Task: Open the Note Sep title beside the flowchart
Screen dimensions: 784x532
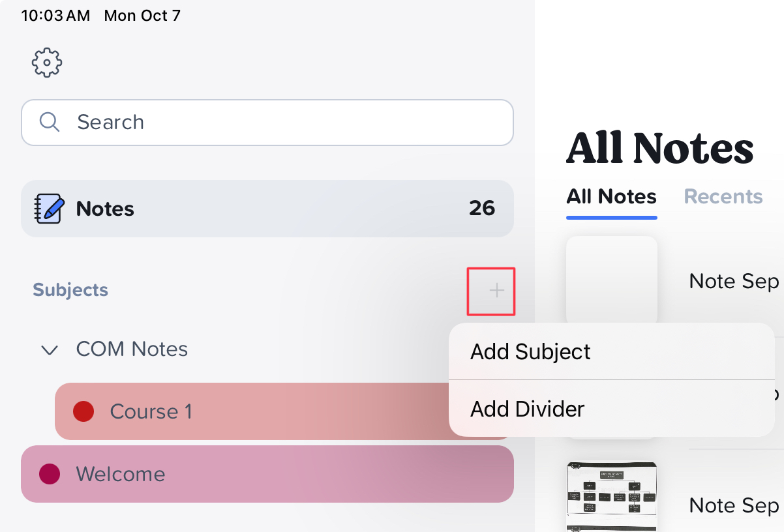Action: [734, 505]
